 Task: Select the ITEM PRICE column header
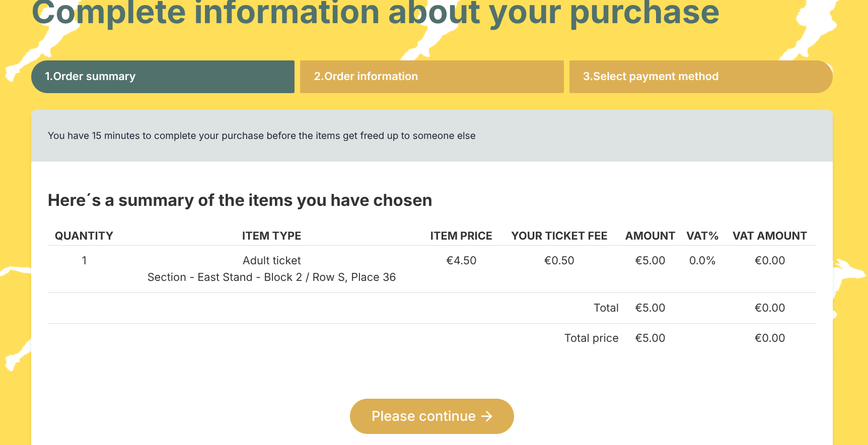pyautogui.click(x=461, y=236)
